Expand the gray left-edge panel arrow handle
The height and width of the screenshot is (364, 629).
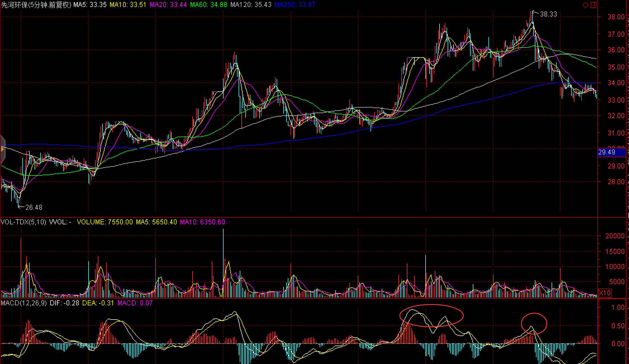point(3,149)
